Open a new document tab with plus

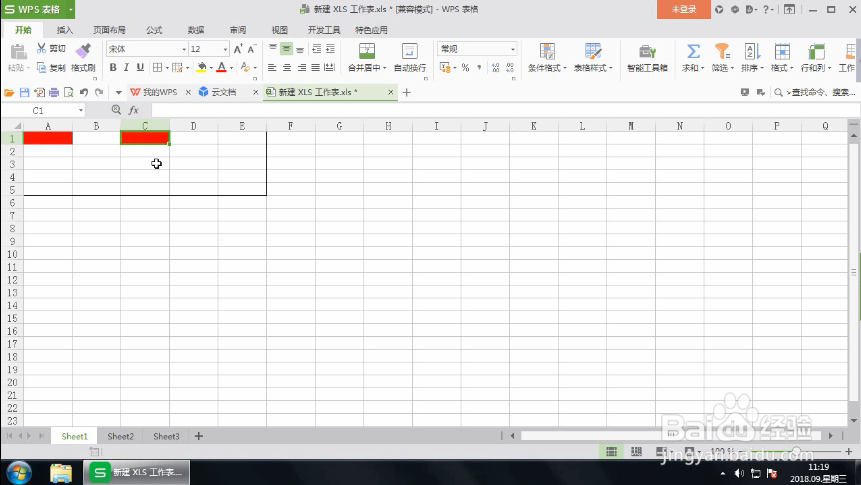click(x=406, y=92)
